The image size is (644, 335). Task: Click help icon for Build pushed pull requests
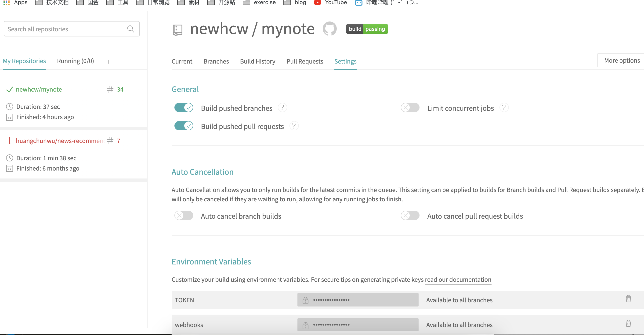294,126
